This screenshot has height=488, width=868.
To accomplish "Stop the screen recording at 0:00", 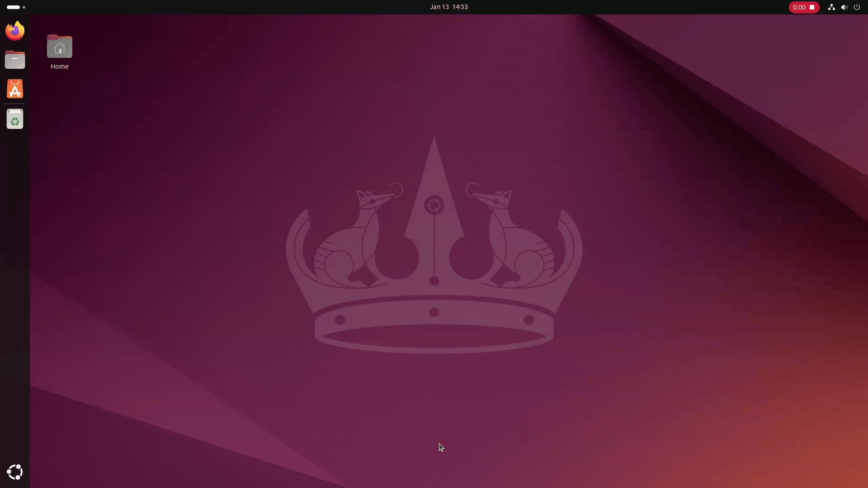I will pyautogui.click(x=804, y=7).
